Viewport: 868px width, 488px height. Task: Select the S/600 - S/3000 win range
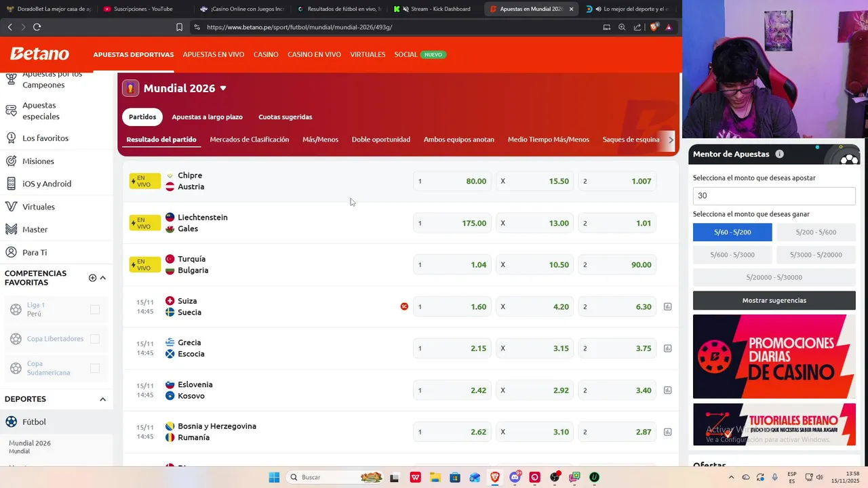732,255
